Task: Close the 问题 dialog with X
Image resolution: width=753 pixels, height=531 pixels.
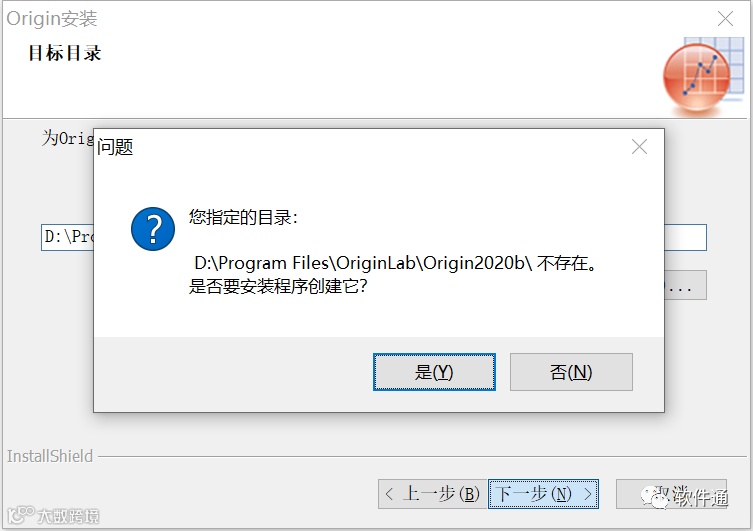Action: tap(639, 146)
